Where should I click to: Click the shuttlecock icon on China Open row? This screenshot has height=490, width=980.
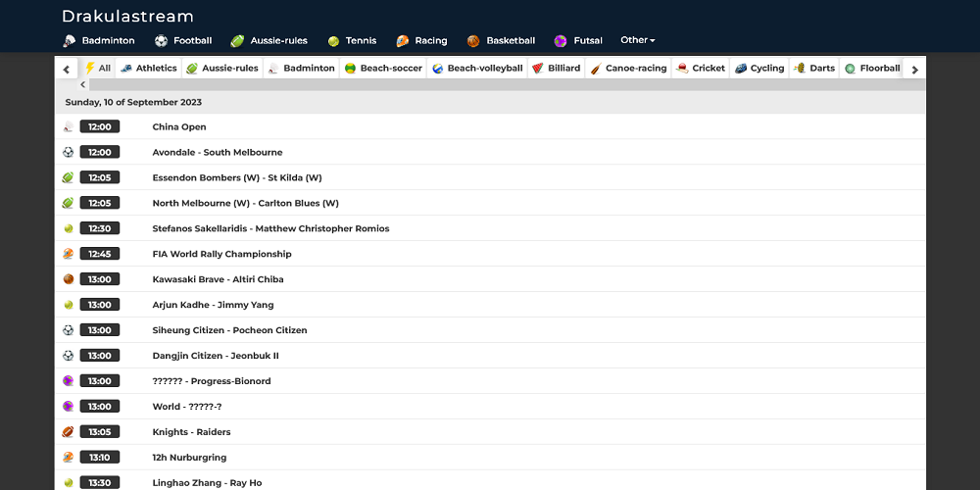tap(69, 126)
